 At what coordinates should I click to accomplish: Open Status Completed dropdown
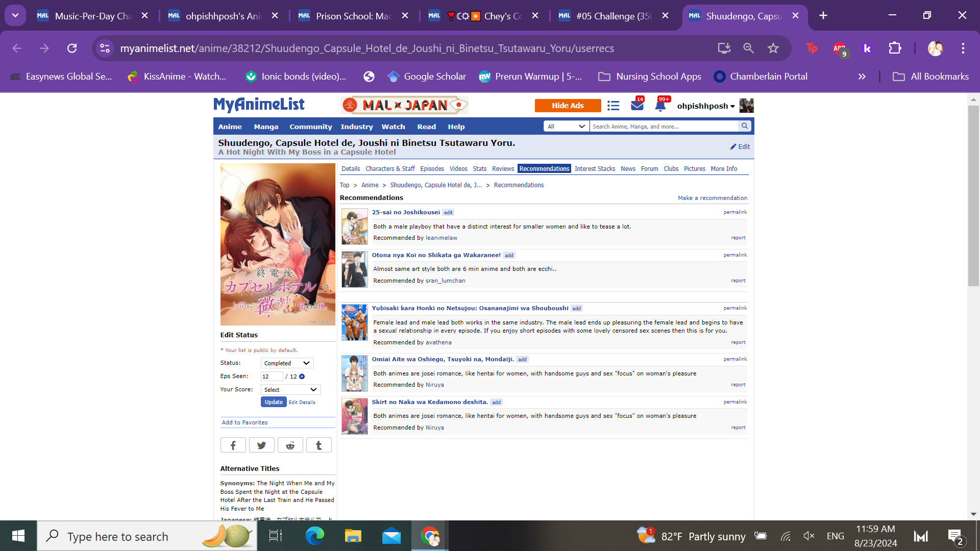point(287,363)
